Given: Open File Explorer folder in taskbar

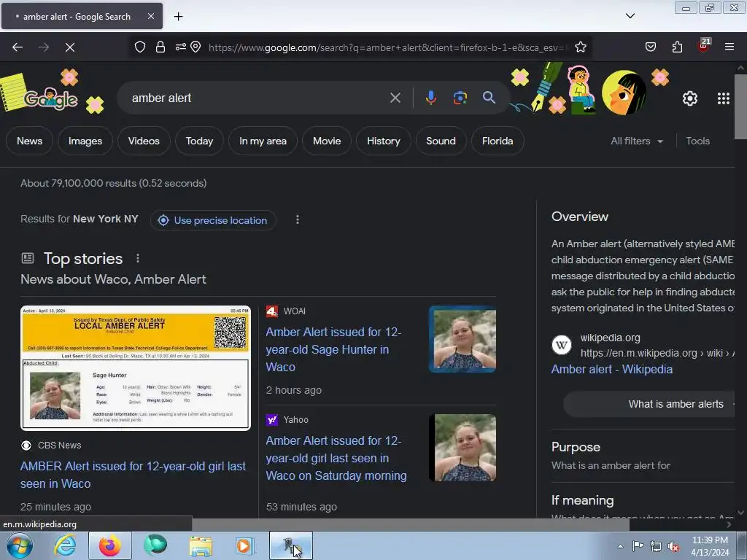Looking at the screenshot, I should [201, 545].
